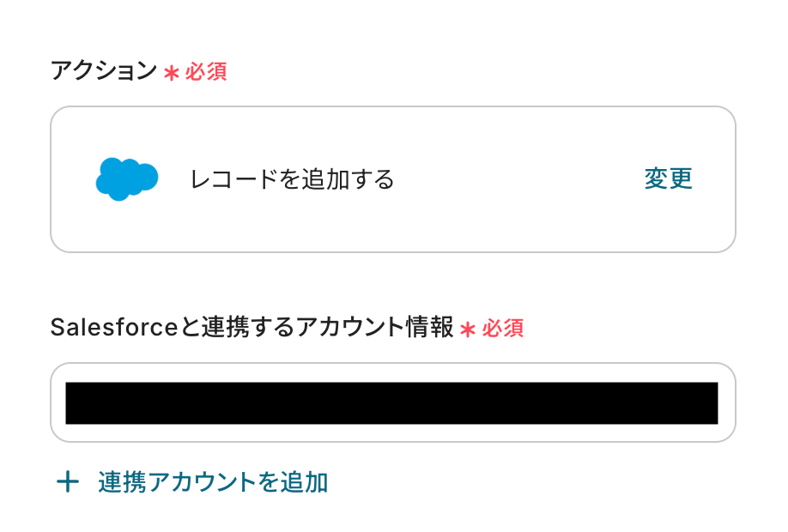Click the red asterisk after アカウント情報

[x=468, y=329]
